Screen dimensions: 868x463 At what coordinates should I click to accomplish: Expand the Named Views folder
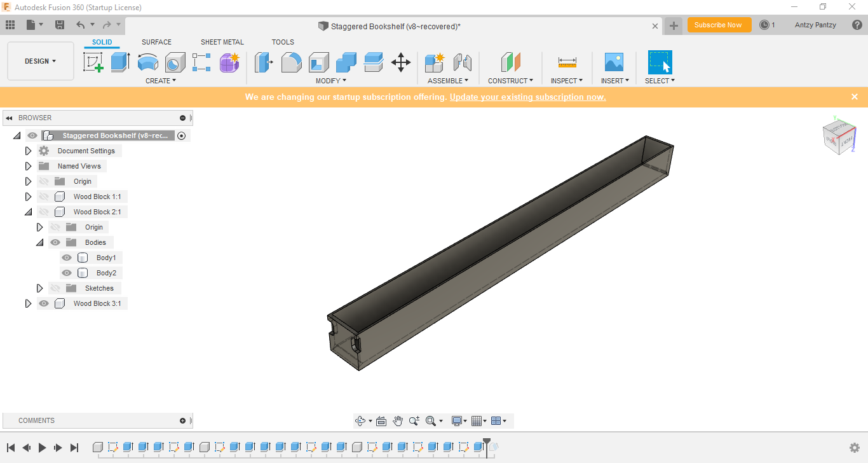tap(28, 166)
